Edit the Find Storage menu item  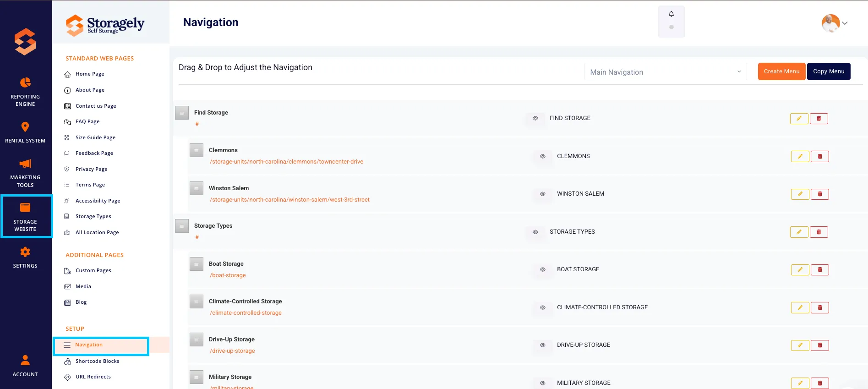(799, 119)
